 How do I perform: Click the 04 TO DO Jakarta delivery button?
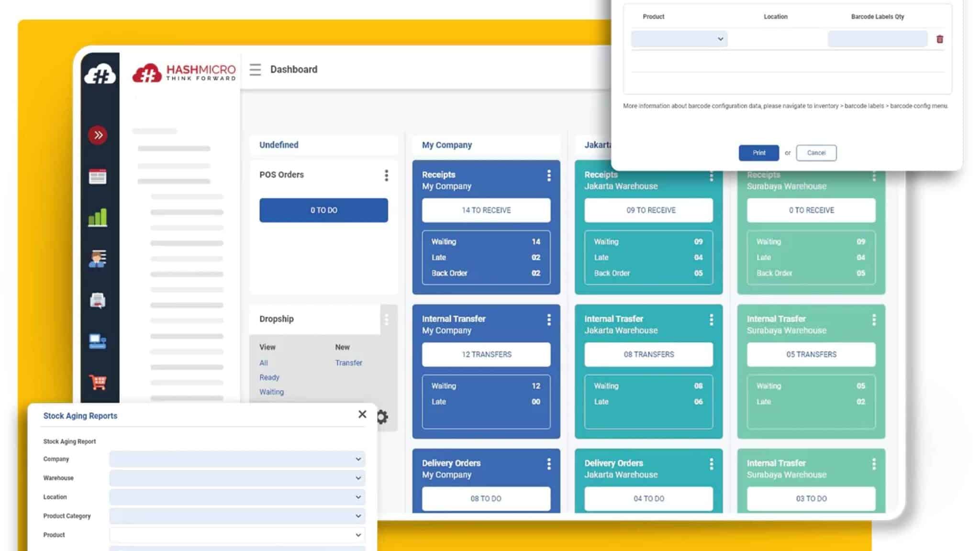click(649, 499)
